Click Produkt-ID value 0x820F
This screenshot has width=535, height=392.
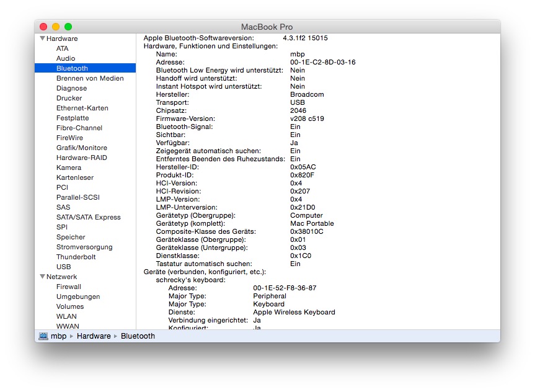[302, 175]
